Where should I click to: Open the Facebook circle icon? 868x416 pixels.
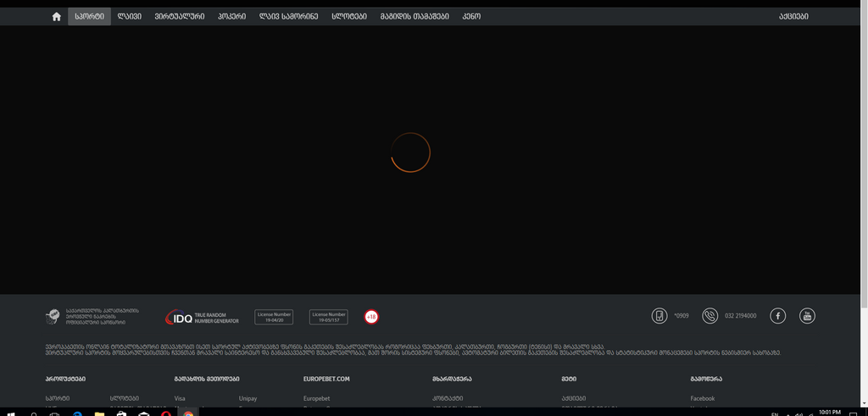click(x=778, y=316)
